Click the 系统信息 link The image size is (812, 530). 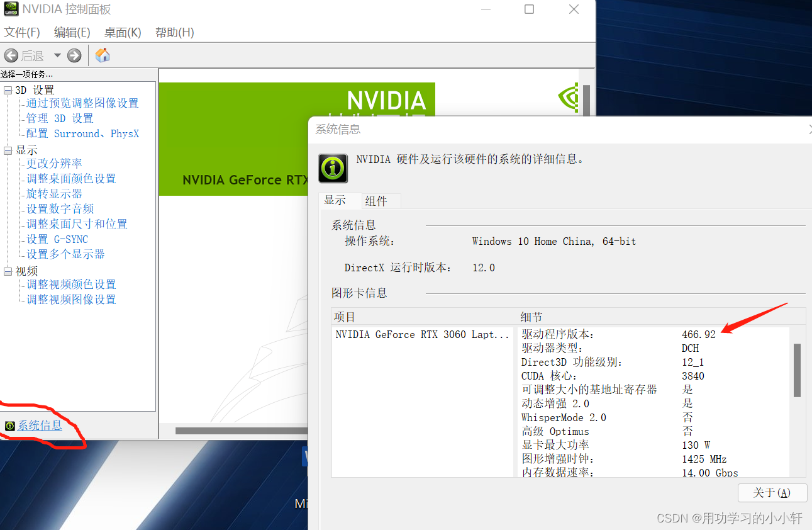point(40,426)
